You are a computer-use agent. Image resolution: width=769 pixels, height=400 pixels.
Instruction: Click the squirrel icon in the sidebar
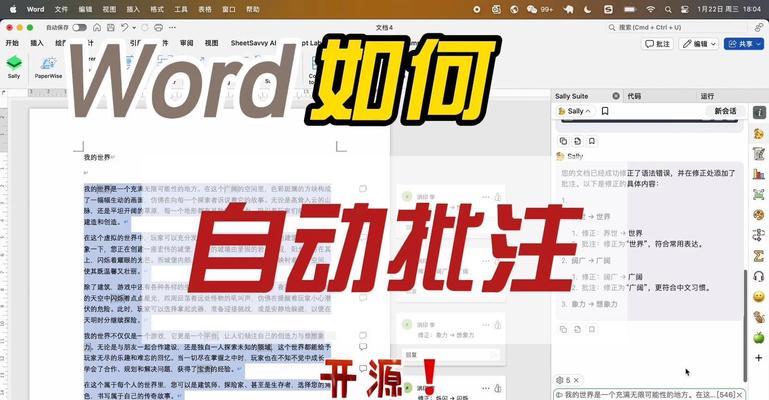coord(759,317)
